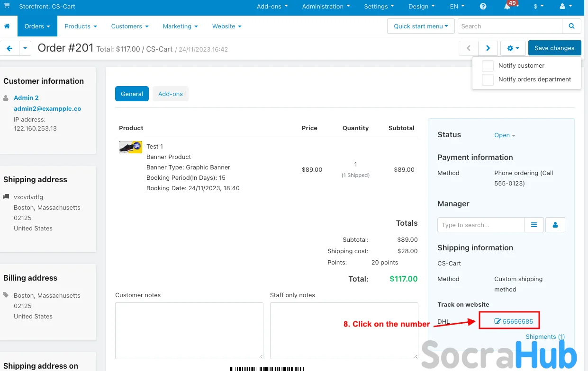Image resolution: width=588 pixels, height=371 pixels.
Task: Switch to the Add-ons tab
Action: pos(171,94)
